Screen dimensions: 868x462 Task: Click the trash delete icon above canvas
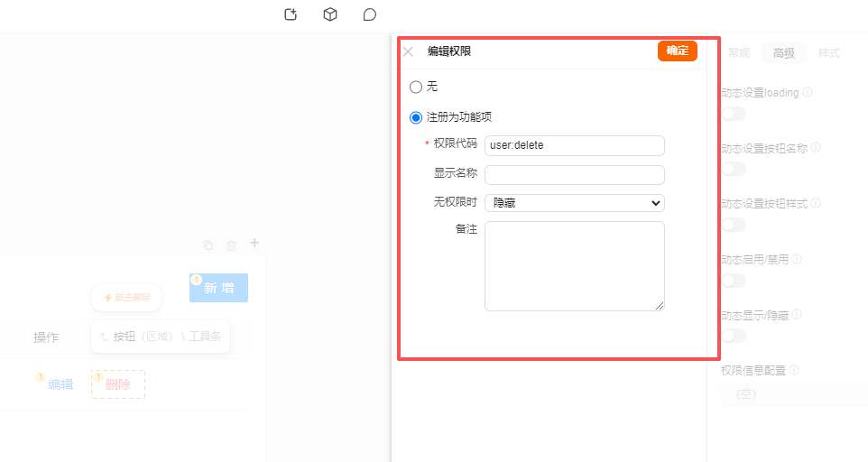(x=231, y=245)
